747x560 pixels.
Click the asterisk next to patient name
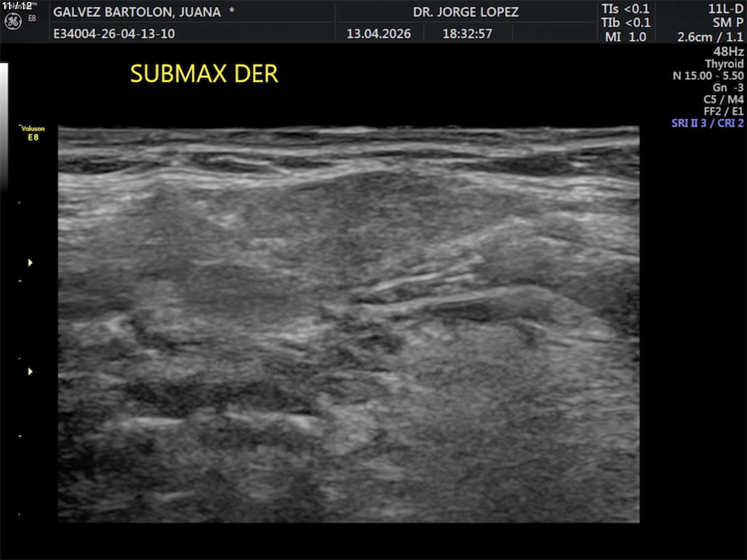[232, 11]
